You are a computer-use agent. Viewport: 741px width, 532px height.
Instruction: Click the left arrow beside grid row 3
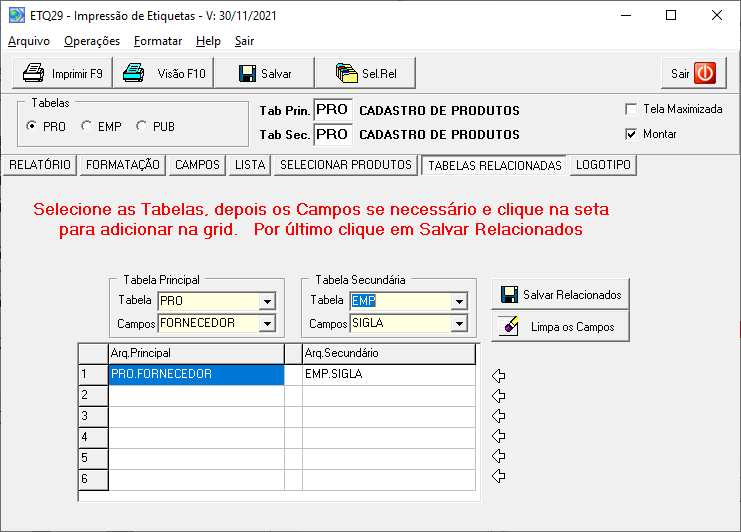(499, 416)
